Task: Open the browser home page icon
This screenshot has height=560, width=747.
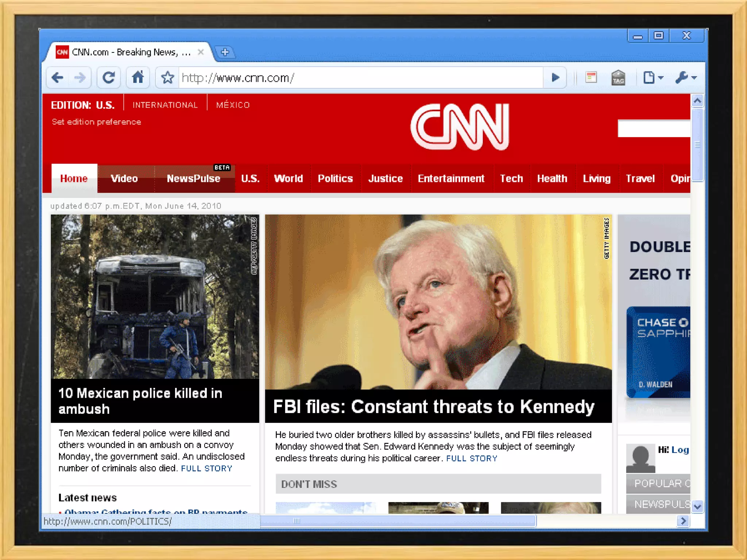Action: pos(138,77)
